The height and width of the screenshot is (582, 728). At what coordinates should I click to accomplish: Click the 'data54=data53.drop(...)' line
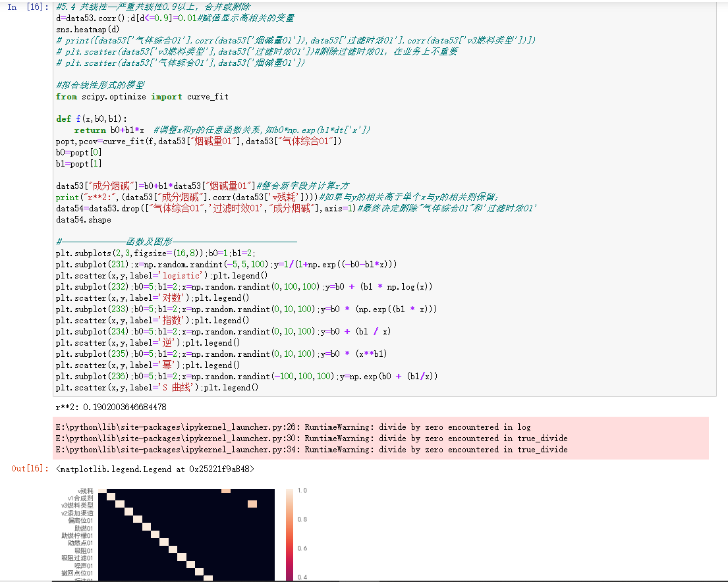[296, 209]
